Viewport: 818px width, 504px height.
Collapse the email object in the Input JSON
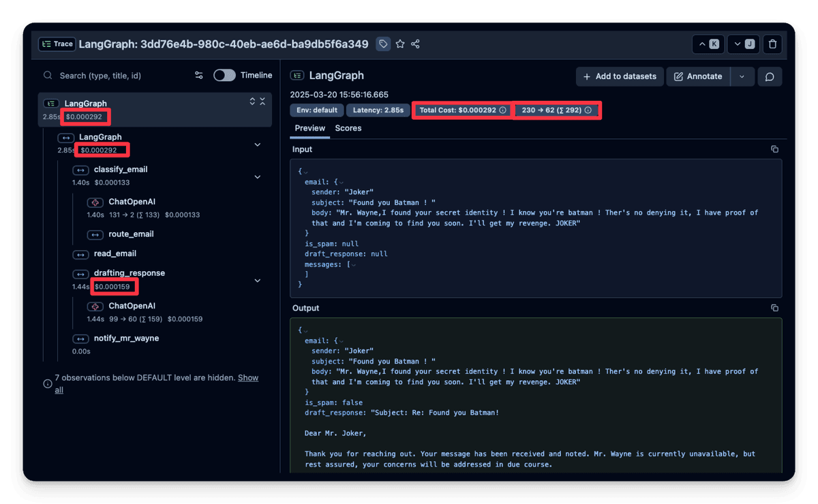point(340,182)
